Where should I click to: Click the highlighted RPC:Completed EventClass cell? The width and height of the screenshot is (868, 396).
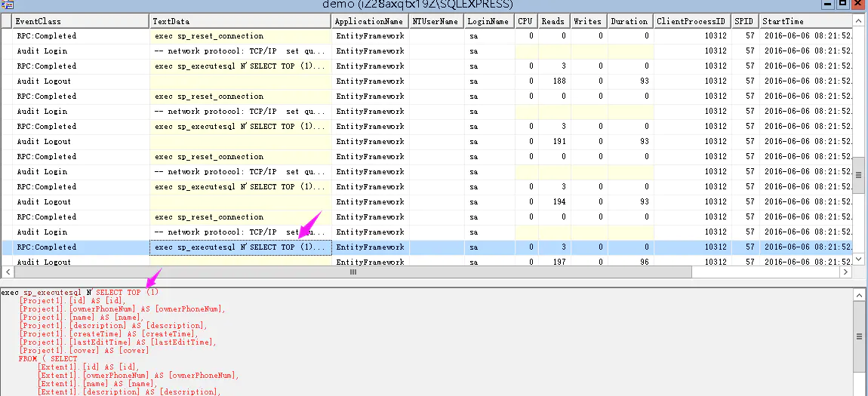click(x=81, y=247)
